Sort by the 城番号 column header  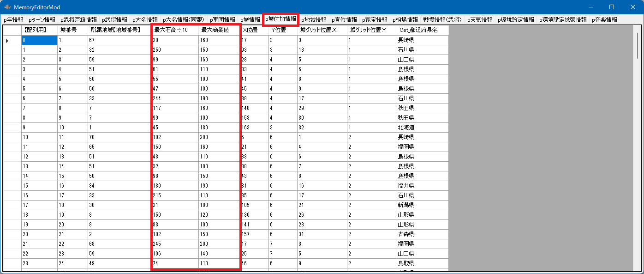coord(72,30)
